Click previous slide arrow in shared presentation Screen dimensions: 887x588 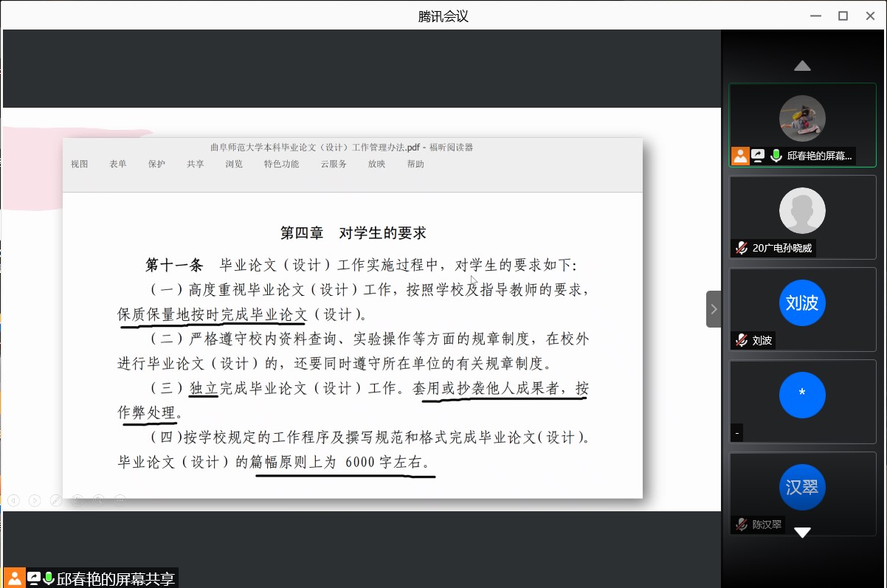tap(13, 500)
